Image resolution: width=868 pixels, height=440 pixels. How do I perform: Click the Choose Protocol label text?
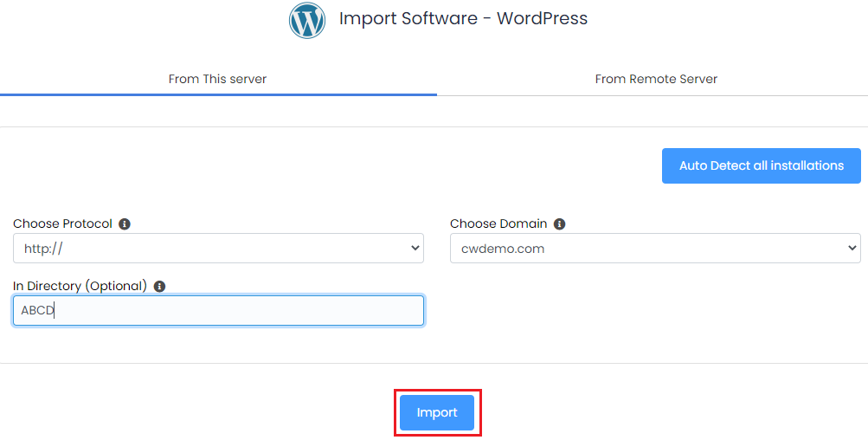pyautogui.click(x=62, y=224)
